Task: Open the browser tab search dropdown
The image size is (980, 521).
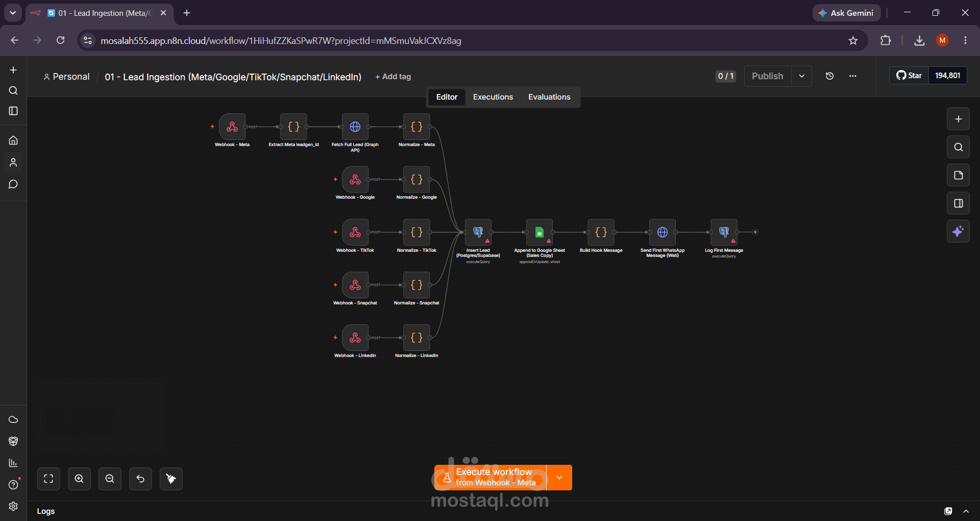Action: (x=13, y=13)
